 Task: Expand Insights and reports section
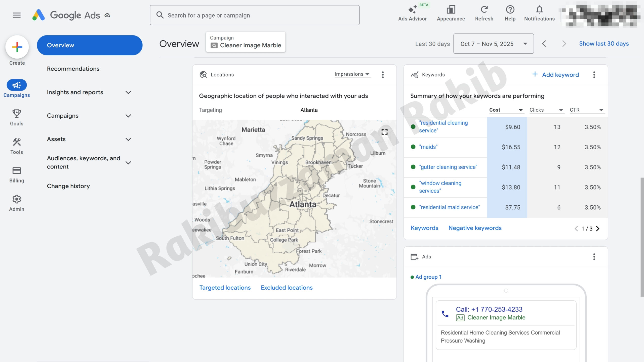tap(128, 92)
